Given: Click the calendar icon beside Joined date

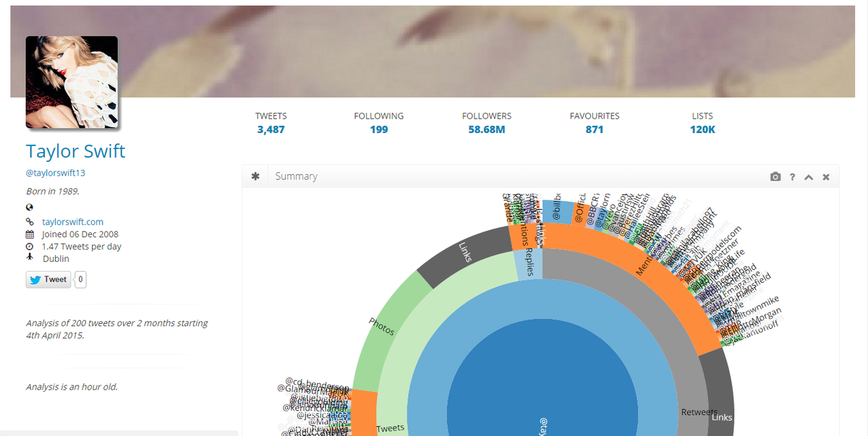Looking at the screenshot, I should (x=30, y=234).
